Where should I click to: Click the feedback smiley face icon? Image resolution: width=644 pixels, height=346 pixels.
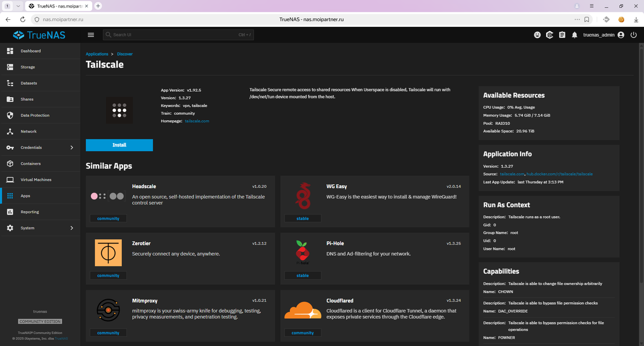click(x=537, y=35)
